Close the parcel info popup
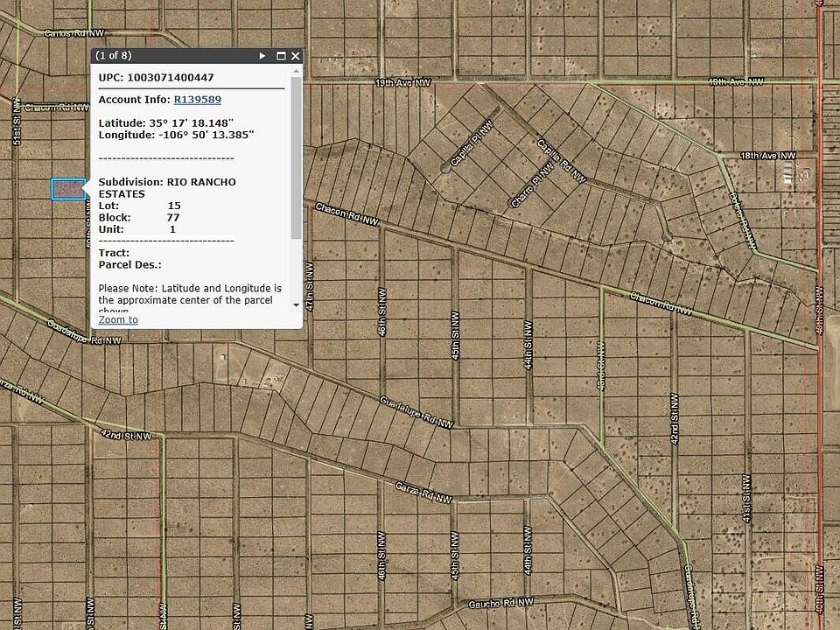Viewport: 840px width, 630px height. [x=296, y=56]
